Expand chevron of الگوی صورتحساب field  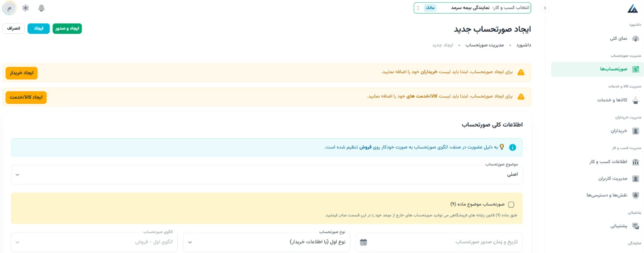click(x=18, y=242)
